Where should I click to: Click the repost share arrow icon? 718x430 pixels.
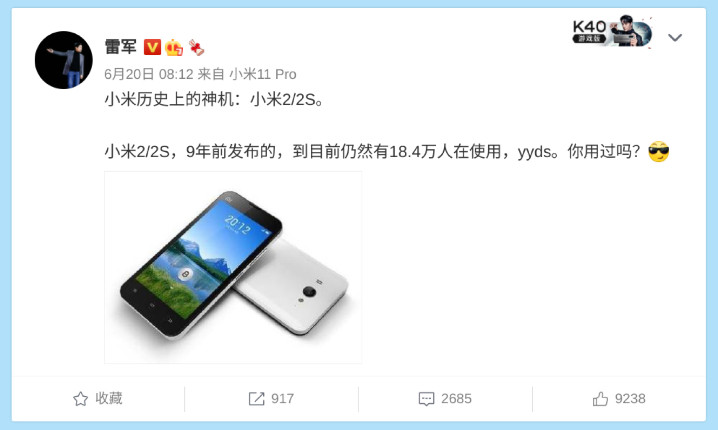[256, 399]
